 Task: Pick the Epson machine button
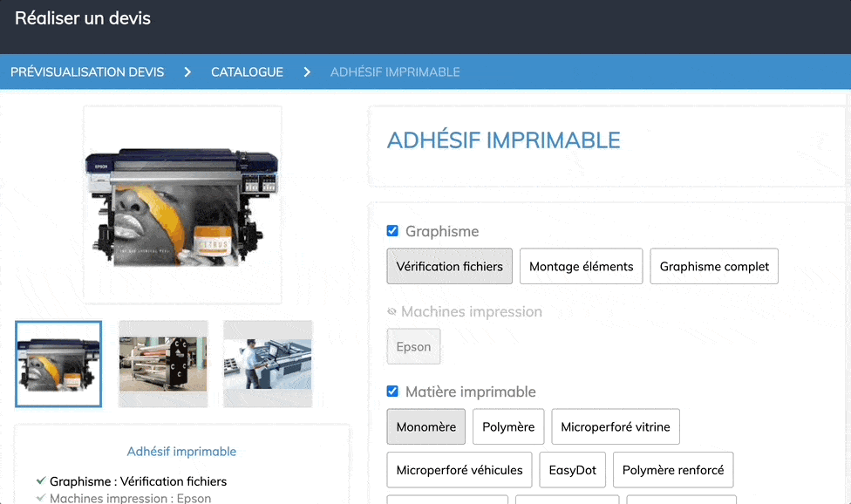pos(413,347)
